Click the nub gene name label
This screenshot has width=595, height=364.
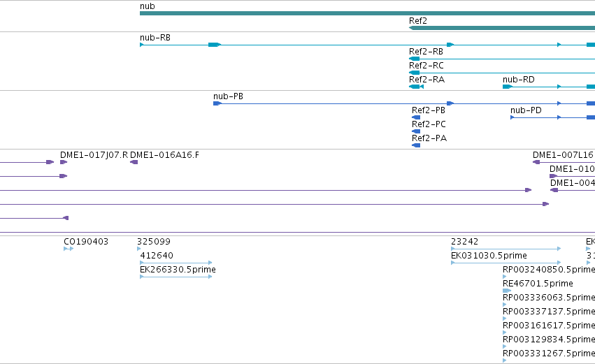(x=148, y=6)
